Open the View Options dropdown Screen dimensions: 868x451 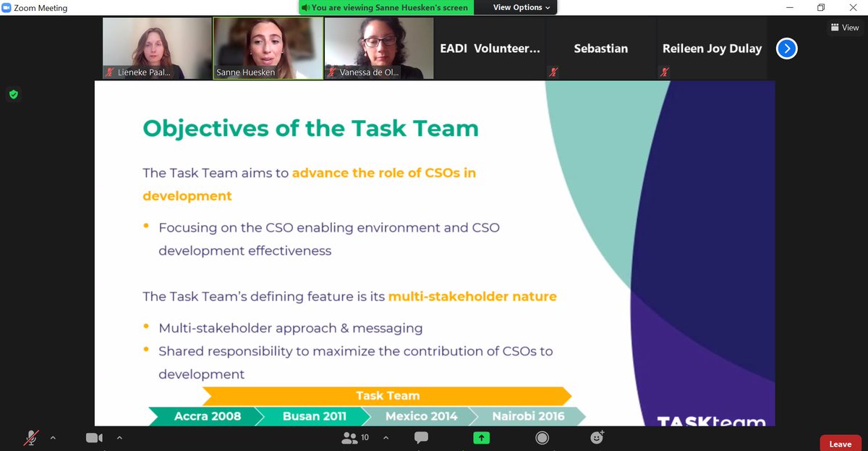coord(516,7)
